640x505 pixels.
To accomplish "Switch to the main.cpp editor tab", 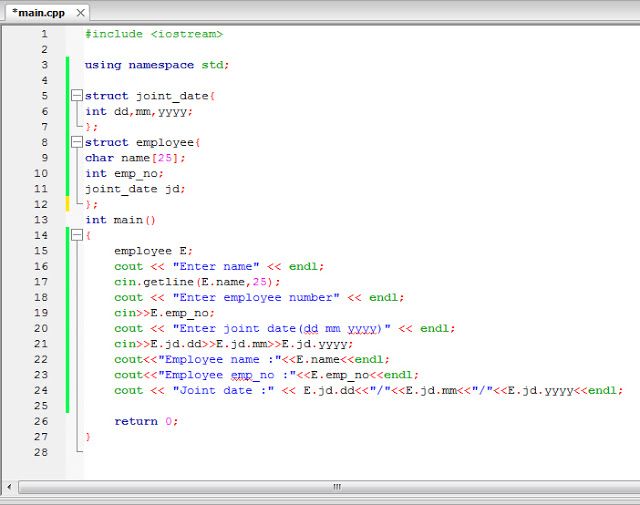I will point(39,13).
